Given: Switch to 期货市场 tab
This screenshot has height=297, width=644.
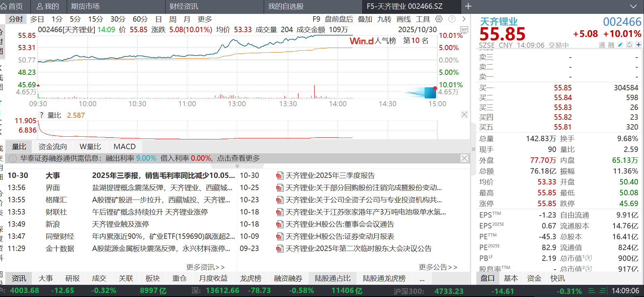Looking at the screenshot, I should (85, 6).
